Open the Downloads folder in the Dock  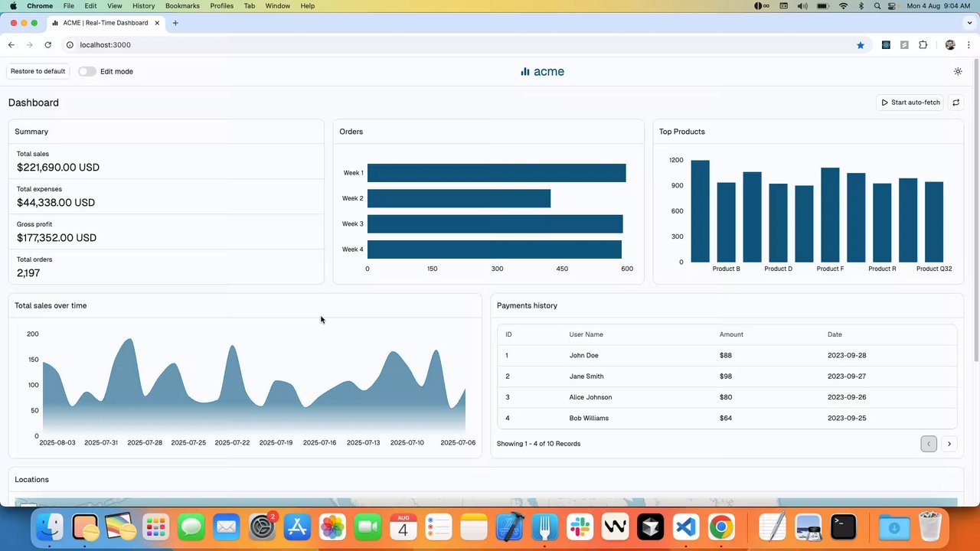tap(894, 527)
